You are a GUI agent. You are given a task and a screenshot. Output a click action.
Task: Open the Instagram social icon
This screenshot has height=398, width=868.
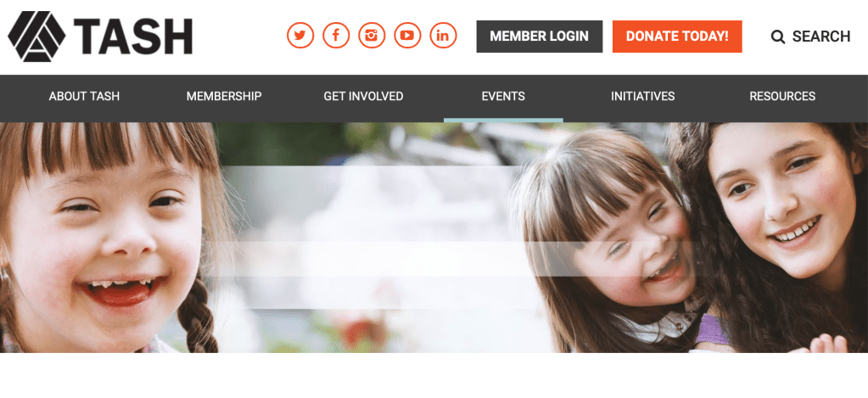(372, 36)
